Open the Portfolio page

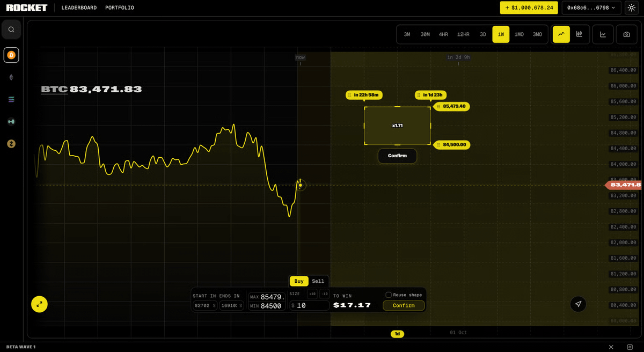pos(120,8)
